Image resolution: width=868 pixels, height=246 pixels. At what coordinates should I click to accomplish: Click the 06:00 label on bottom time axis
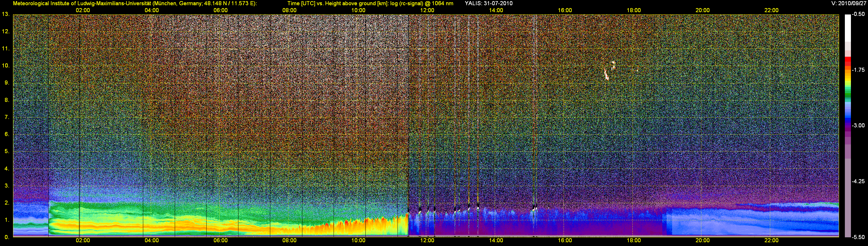[x=220, y=240]
